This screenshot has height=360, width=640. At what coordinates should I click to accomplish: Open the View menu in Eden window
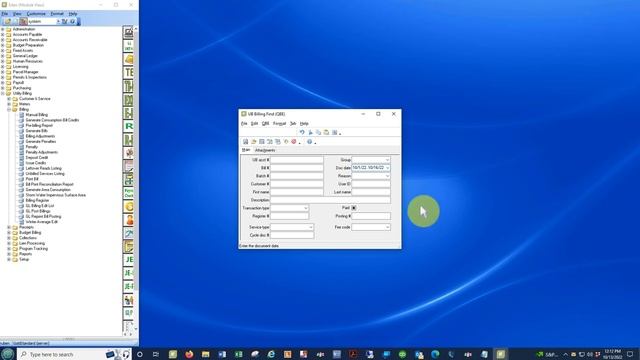click(17, 14)
